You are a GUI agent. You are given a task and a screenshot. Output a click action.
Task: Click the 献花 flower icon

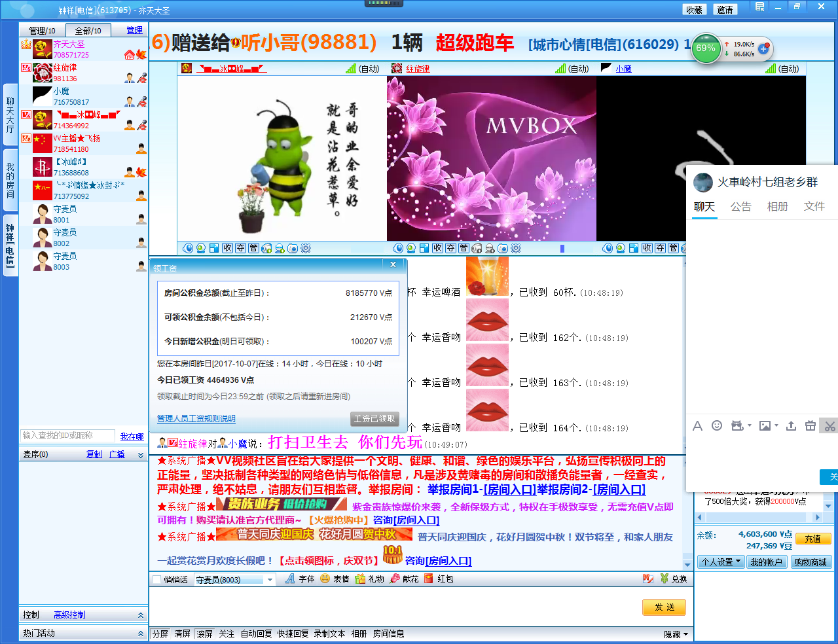tap(404, 579)
